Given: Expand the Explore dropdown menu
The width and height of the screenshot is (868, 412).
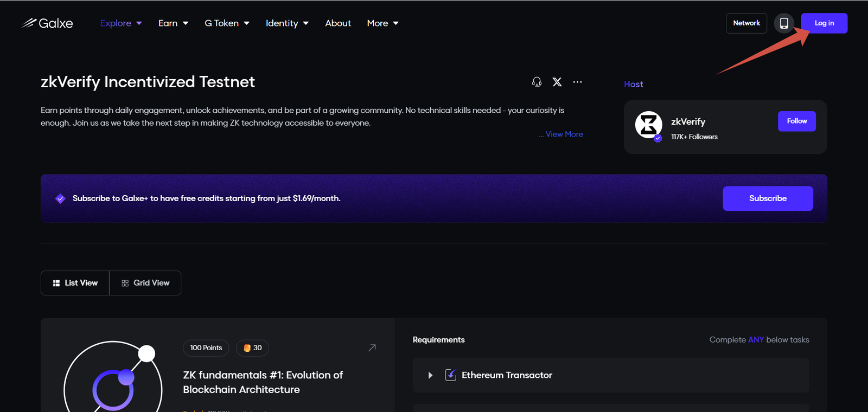Looking at the screenshot, I should [121, 23].
